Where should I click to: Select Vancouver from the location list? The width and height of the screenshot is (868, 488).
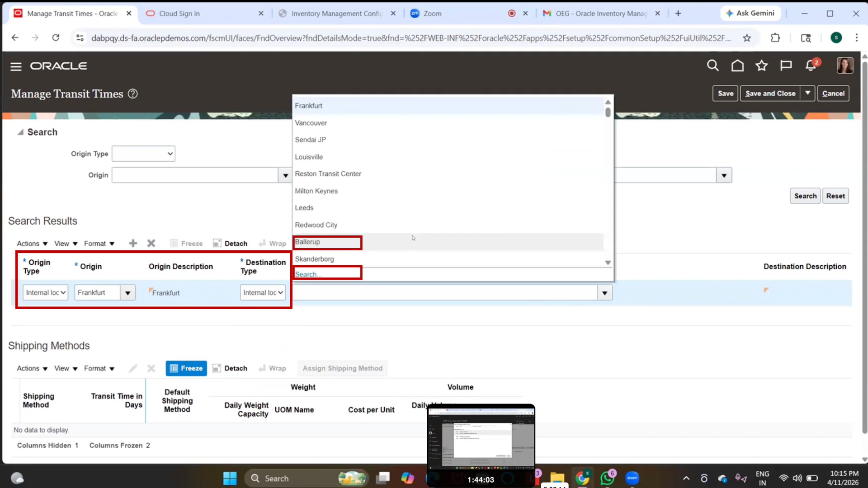coord(448,123)
